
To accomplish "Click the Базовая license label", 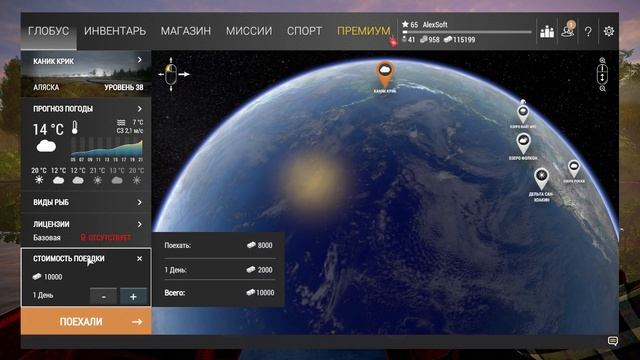I will [x=47, y=238].
